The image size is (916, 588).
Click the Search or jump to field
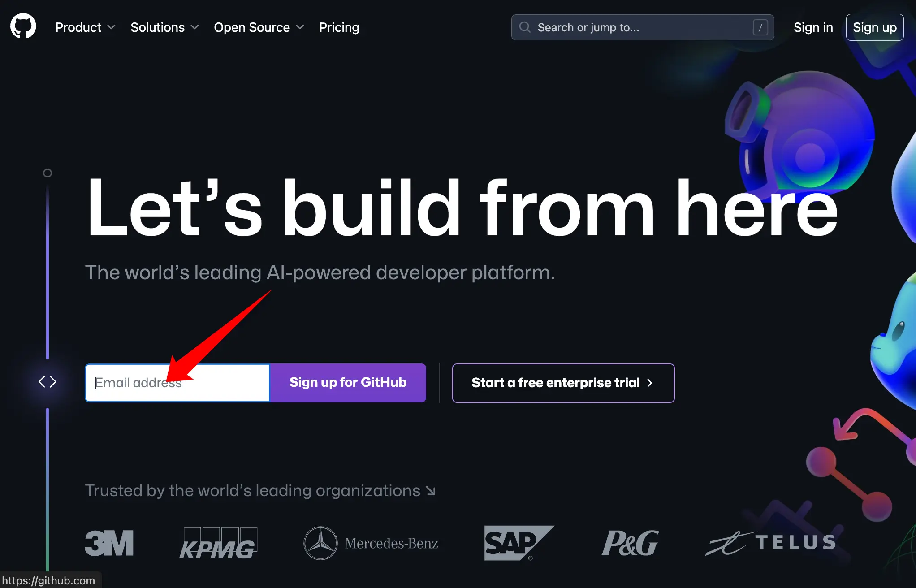pos(643,27)
